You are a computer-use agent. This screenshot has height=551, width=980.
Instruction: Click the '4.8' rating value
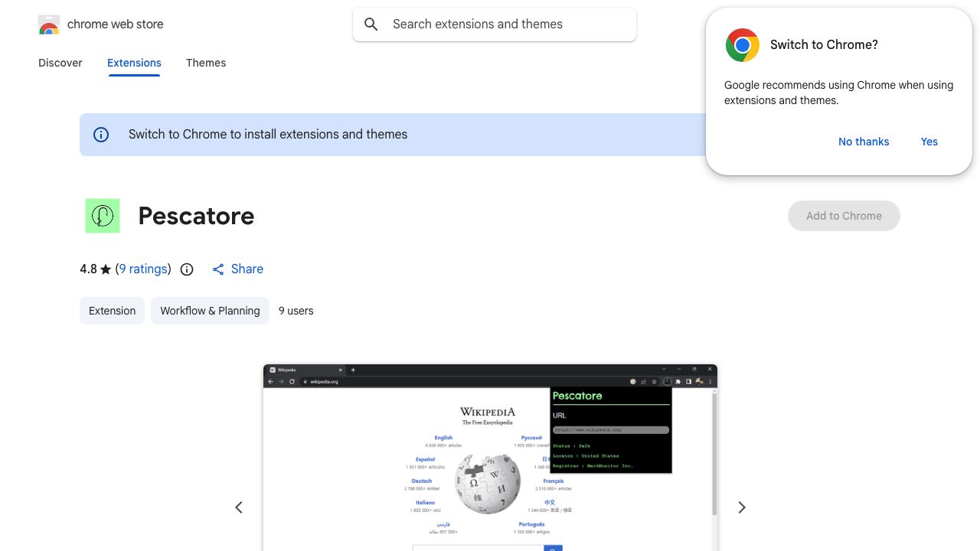coord(88,269)
